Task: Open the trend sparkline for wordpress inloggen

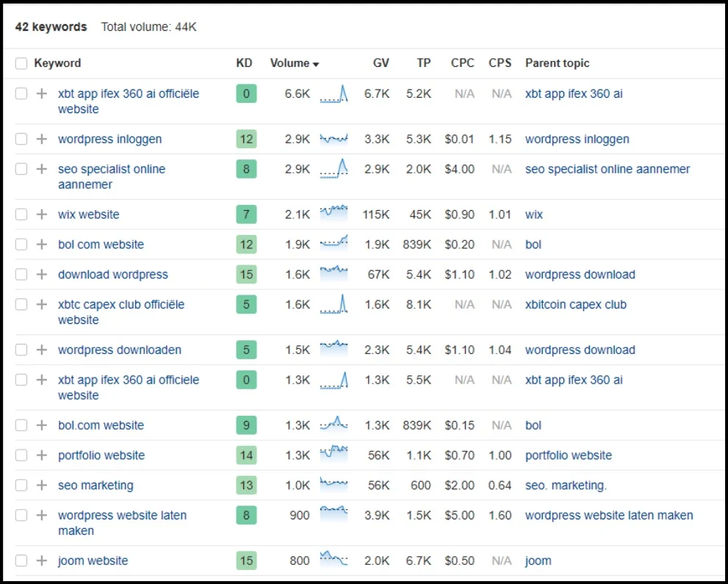Action: pyautogui.click(x=334, y=138)
